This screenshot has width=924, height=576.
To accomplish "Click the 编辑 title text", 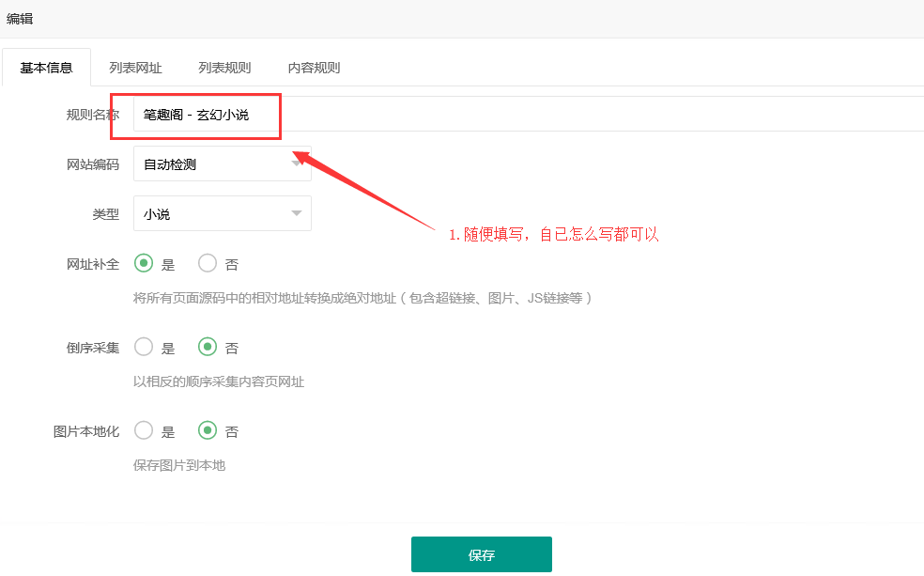I will point(20,19).
